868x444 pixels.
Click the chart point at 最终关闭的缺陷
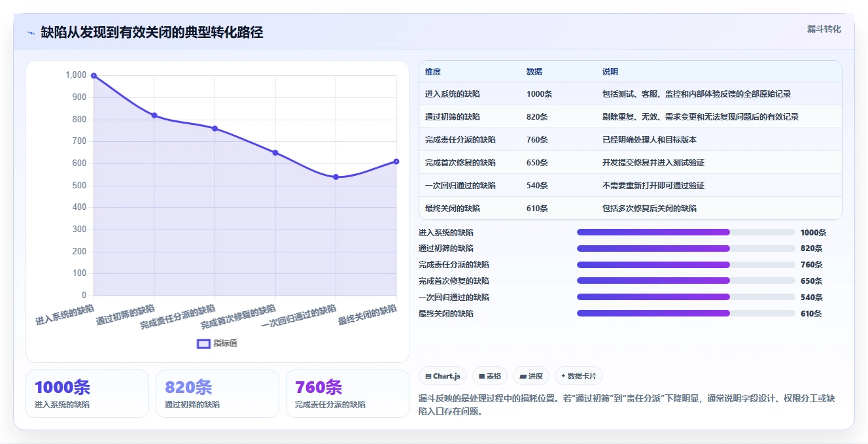396,162
